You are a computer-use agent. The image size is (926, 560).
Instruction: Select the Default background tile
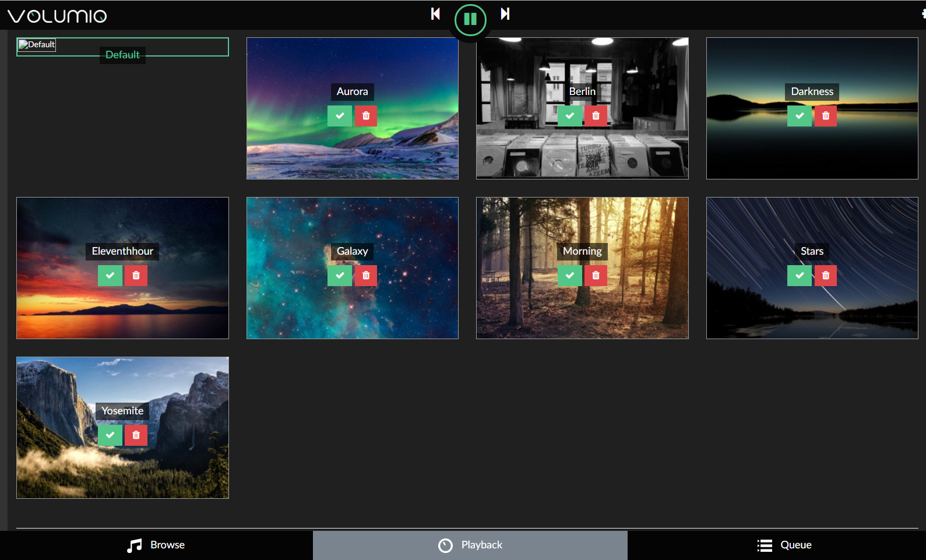[122, 47]
